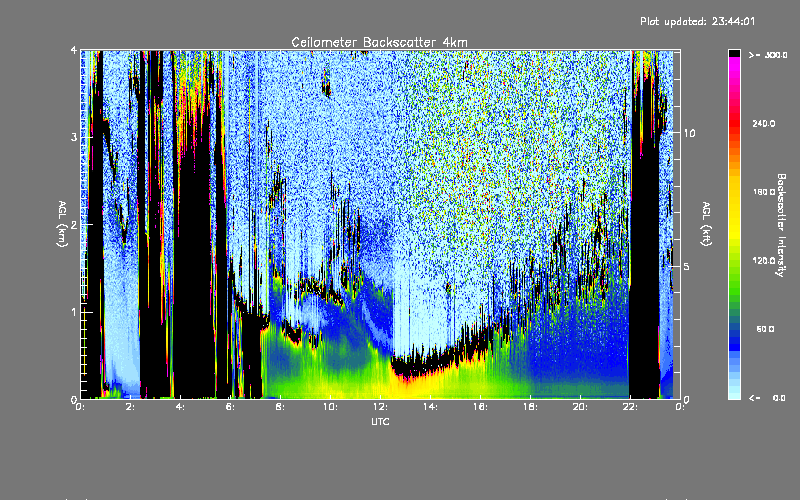Click the "AGL (kft)" axis label
This screenshot has height=500, width=800.
point(706,224)
